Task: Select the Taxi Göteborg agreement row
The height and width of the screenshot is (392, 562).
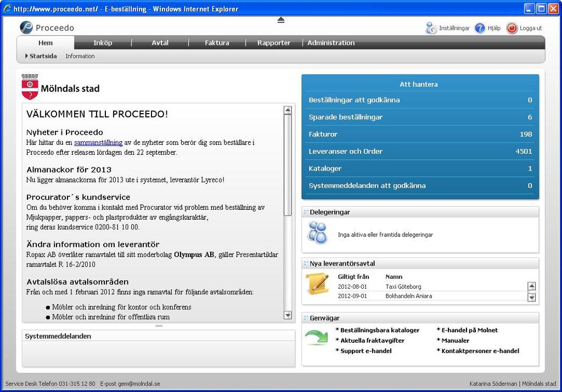Action: point(432,287)
